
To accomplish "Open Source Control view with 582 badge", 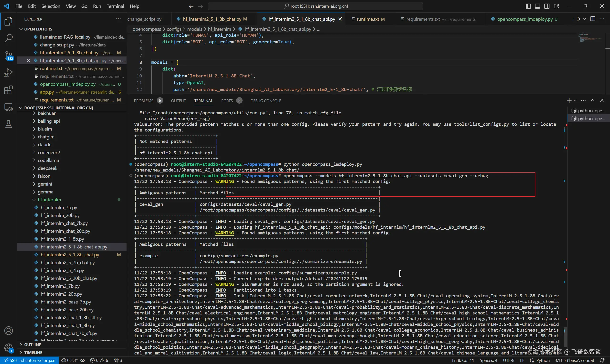I will [x=9, y=56].
